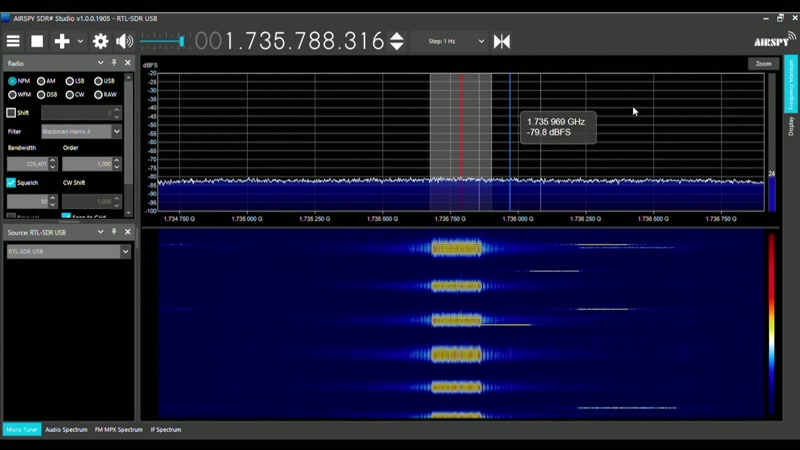The image size is (800, 450).
Task: Pin the Radio panel
Action: (x=114, y=63)
